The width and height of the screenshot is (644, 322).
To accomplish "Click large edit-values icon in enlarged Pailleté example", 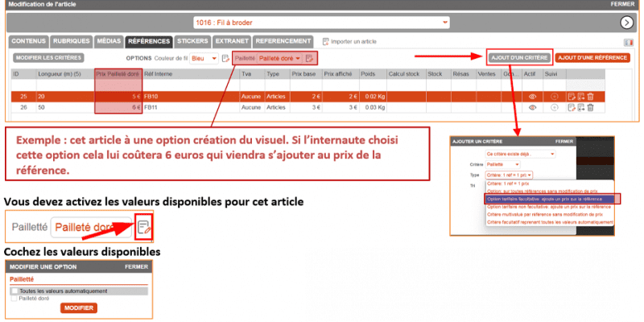I will click(143, 227).
